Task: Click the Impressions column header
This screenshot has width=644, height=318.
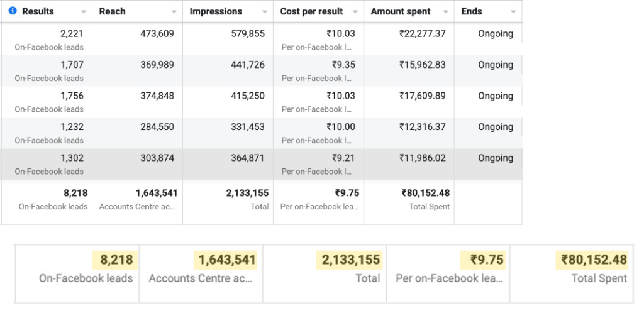Action: tap(216, 11)
